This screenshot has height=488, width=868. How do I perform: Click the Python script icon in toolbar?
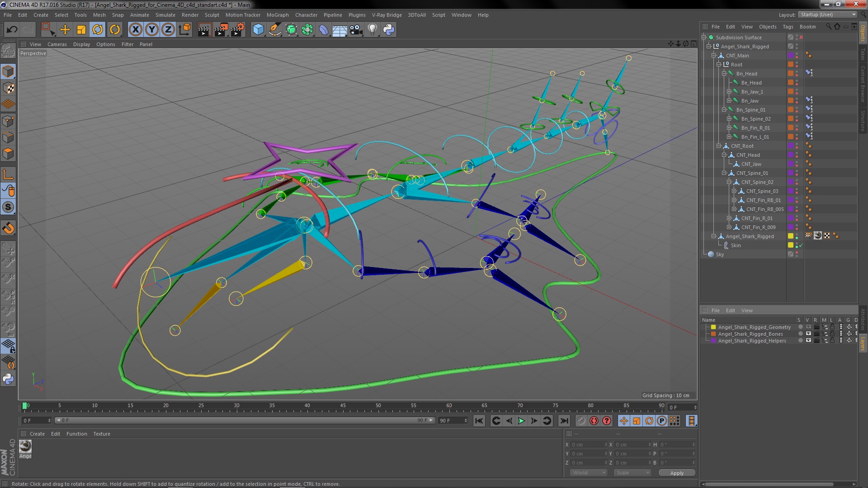(x=389, y=30)
